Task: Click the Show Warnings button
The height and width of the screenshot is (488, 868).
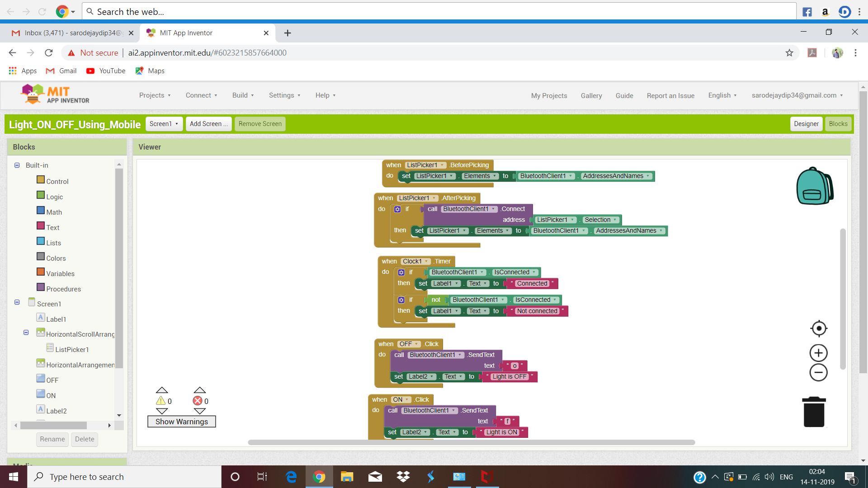Action: tap(181, 422)
